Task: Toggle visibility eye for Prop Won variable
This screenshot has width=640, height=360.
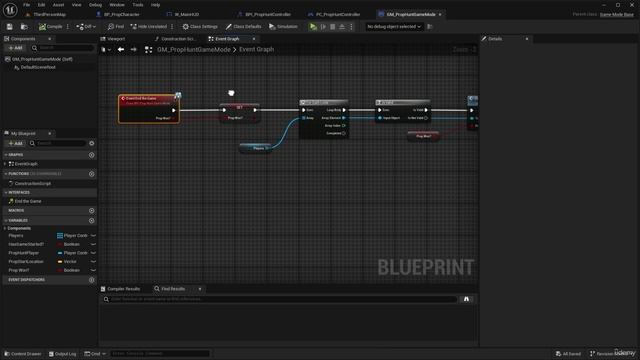Action: pyautogui.click(x=93, y=270)
